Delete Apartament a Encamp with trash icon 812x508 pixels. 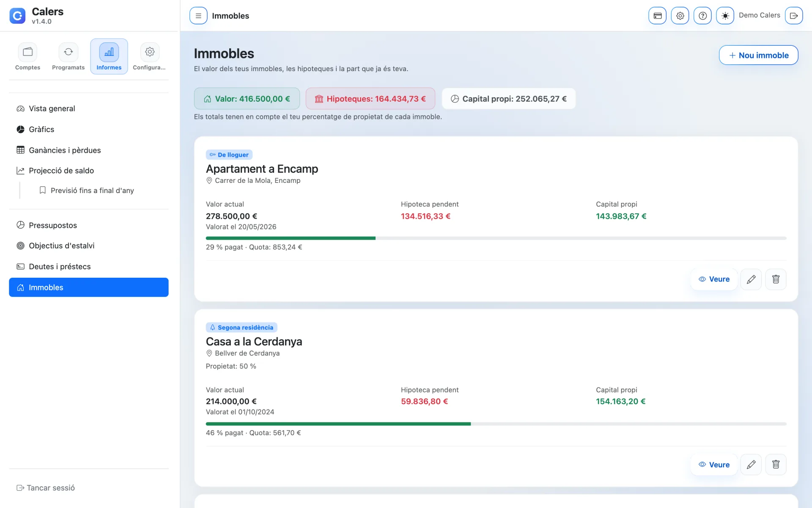pyautogui.click(x=776, y=279)
